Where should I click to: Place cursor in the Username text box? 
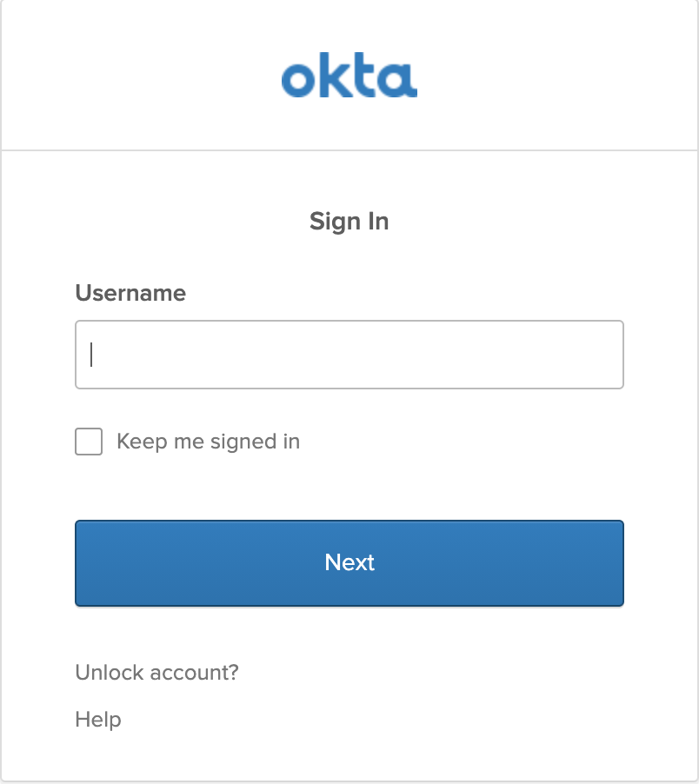click(349, 355)
